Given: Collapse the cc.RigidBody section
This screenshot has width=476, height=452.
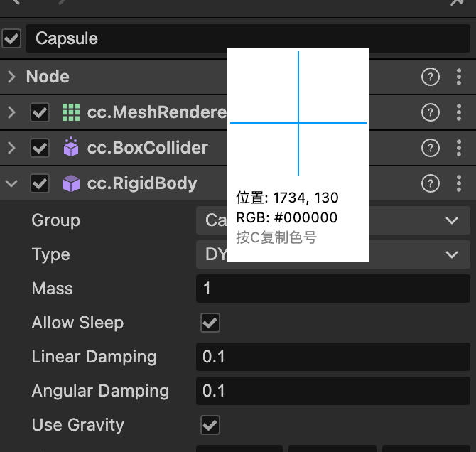Looking at the screenshot, I should pos(11,184).
